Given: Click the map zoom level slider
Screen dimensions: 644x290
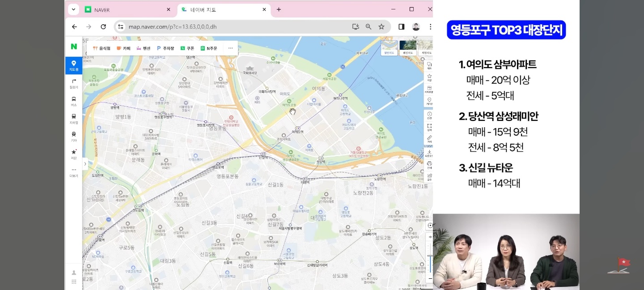Looking at the screenshot, I should (x=430, y=257).
